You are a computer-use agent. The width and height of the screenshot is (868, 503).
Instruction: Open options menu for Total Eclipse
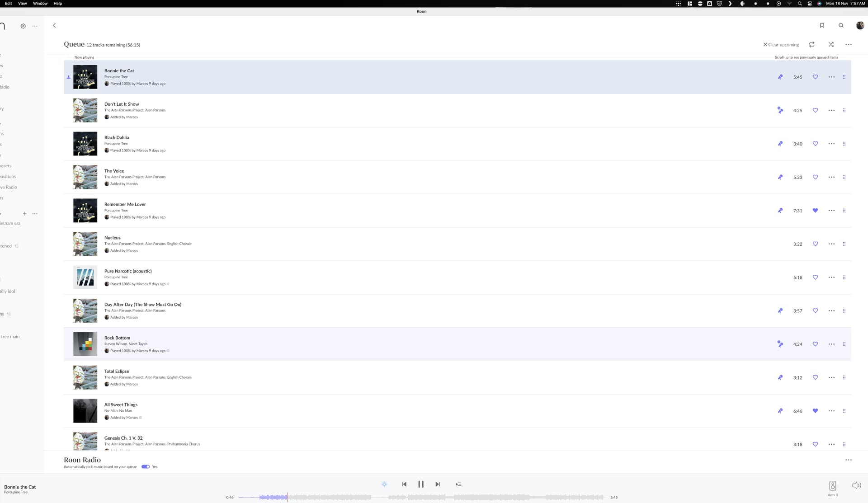(x=831, y=377)
